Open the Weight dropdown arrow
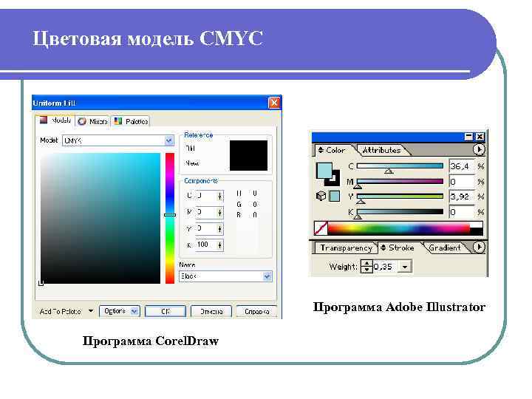The width and height of the screenshot is (532, 399). [405, 267]
